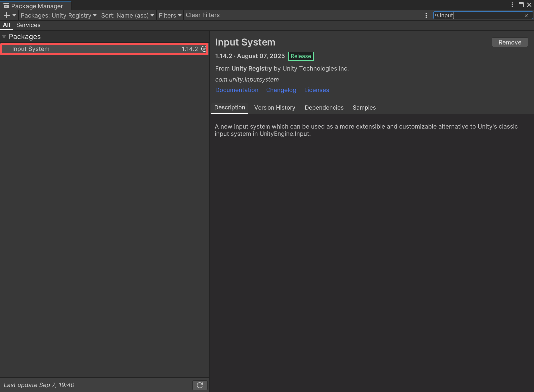Click the Package Manager window tab
The width and height of the screenshot is (534, 392).
pos(35,6)
